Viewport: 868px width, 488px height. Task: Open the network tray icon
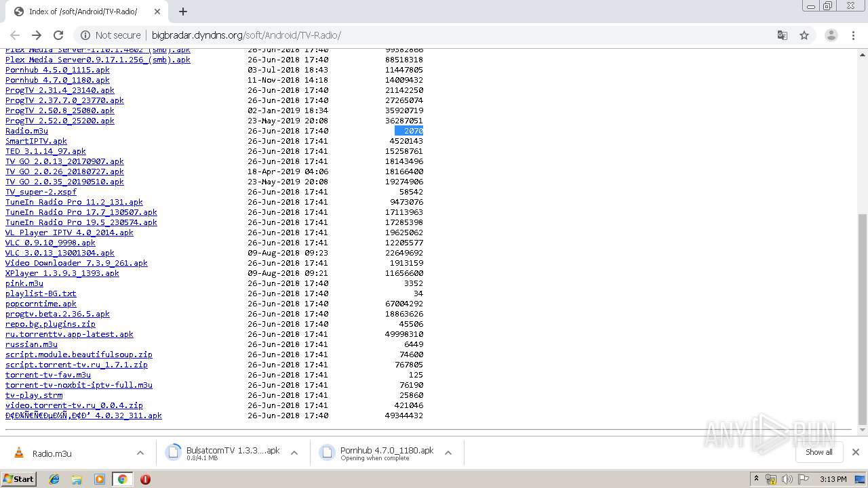(771, 479)
